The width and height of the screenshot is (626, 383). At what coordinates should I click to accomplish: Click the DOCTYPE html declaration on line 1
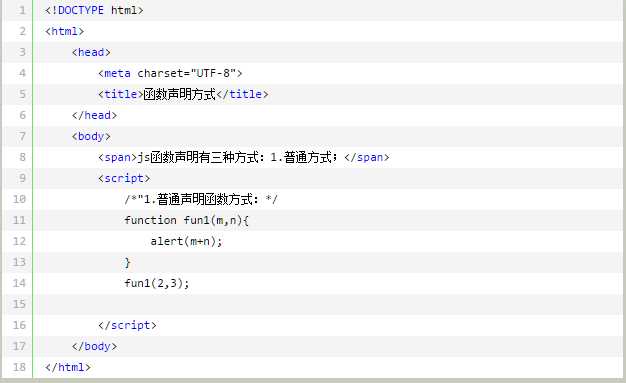94,10
